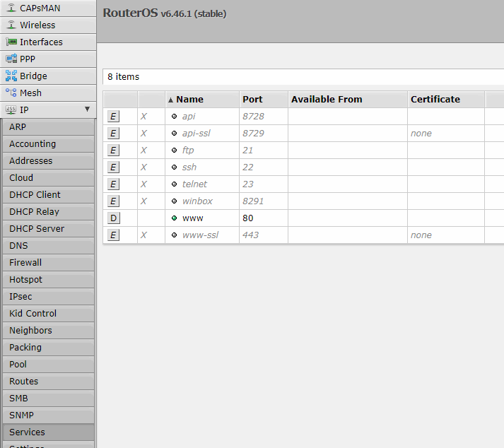The width and height of the screenshot is (504, 448).
Task: Click the CAPsMAN antenna icon
Action: click(11, 8)
